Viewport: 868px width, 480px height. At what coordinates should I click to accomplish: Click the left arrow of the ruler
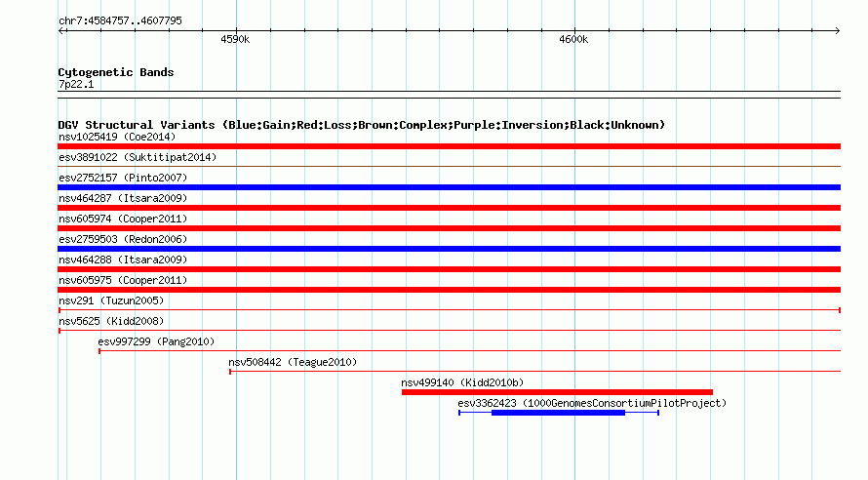tap(61, 31)
